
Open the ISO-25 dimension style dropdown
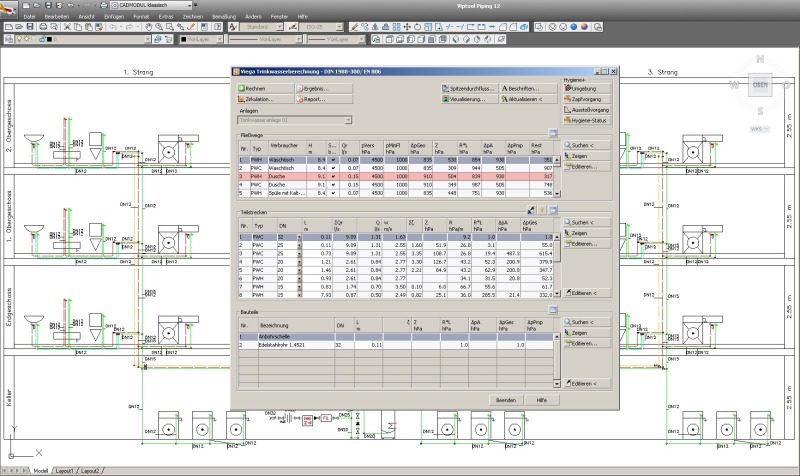point(339,27)
